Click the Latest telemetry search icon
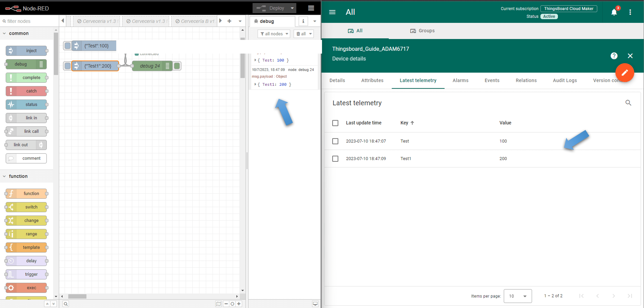This screenshot has width=644, height=308. point(628,103)
